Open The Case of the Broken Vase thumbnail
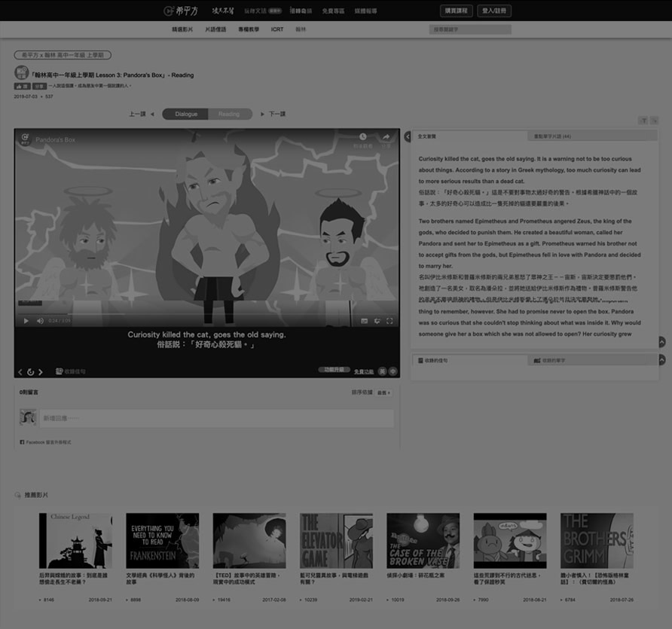672x629 pixels. click(423, 541)
